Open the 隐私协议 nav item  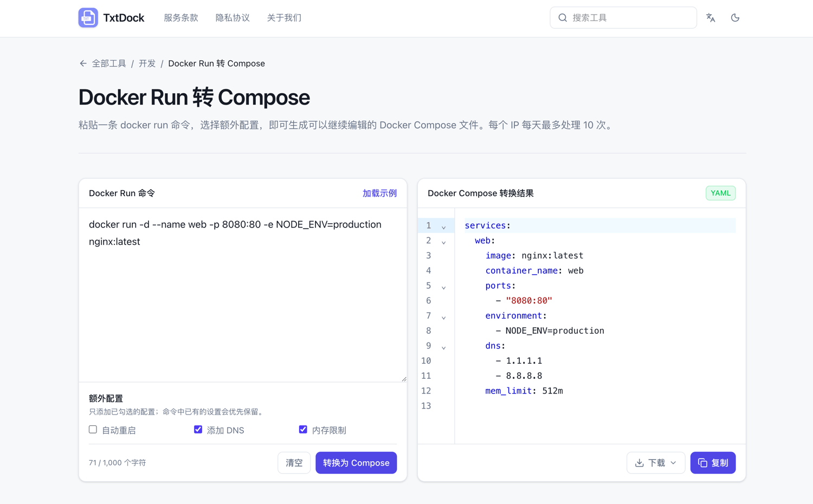point(233,18)
